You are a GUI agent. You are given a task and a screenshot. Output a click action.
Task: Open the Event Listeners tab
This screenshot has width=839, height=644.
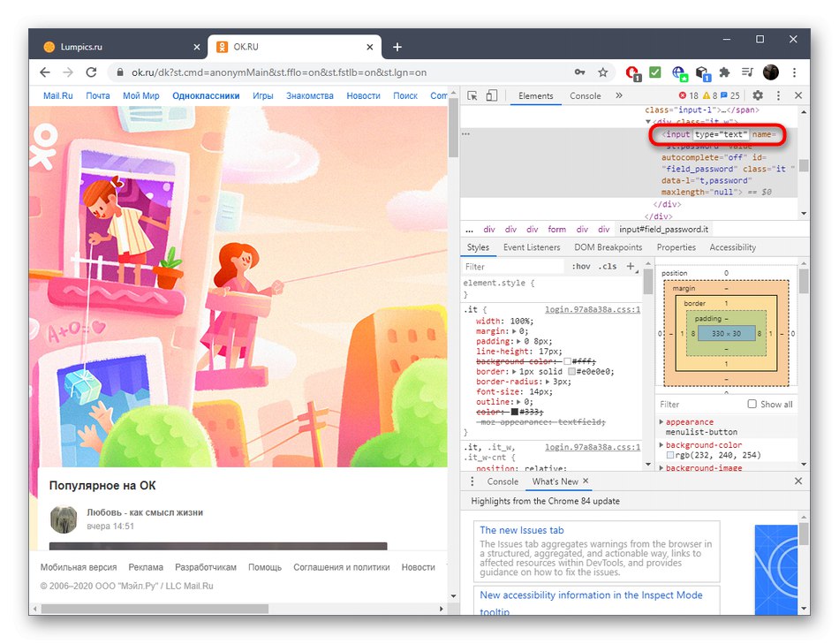[x=532, y=247]
